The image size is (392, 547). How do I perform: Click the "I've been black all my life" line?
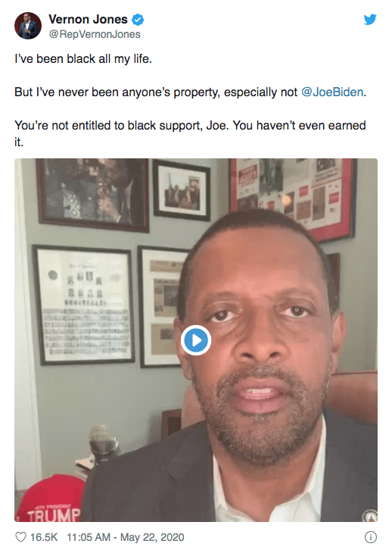[x=83, y=59]
